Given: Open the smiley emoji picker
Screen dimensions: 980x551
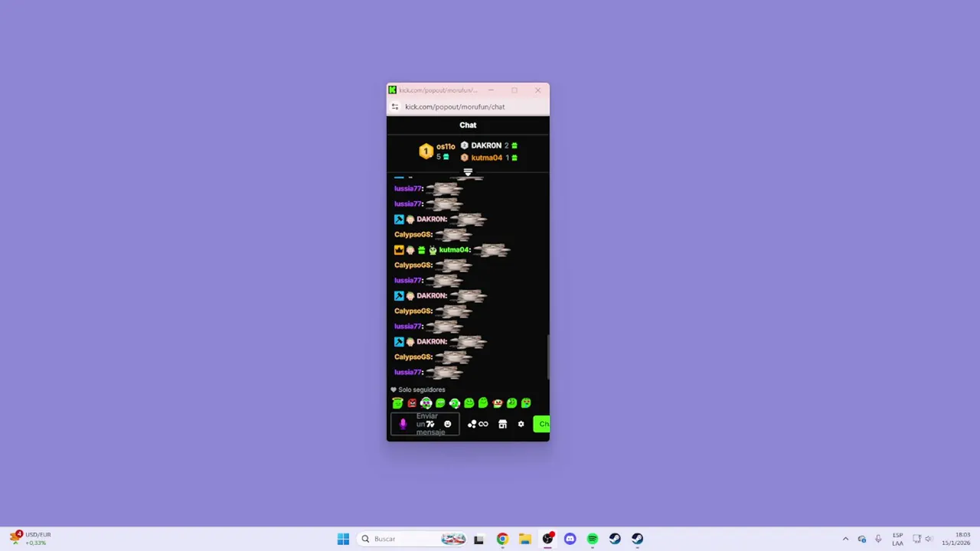Looking at the screenshot, I should (448, 424).
